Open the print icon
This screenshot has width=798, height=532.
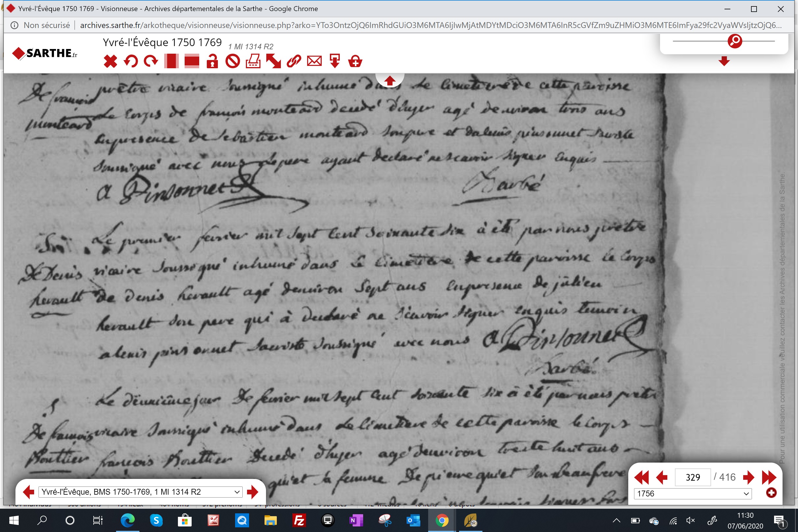[x=253, y=62]
